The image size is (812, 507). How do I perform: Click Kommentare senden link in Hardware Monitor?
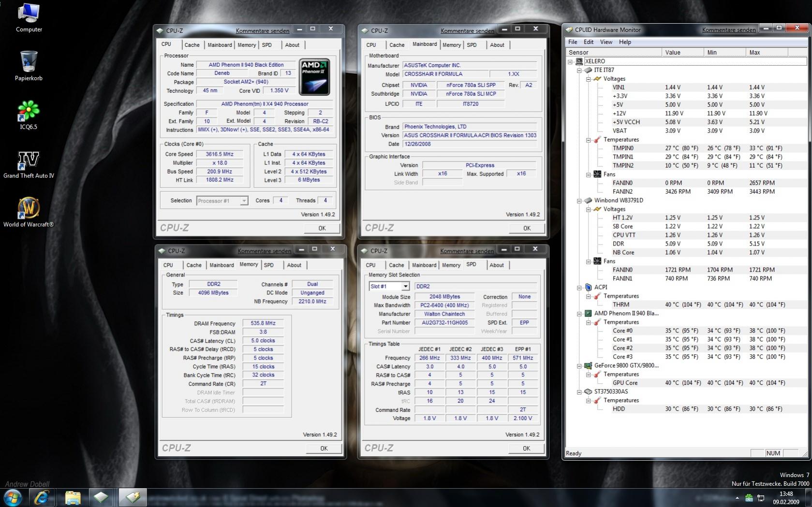pyautogui.click(x=729, y=30)
